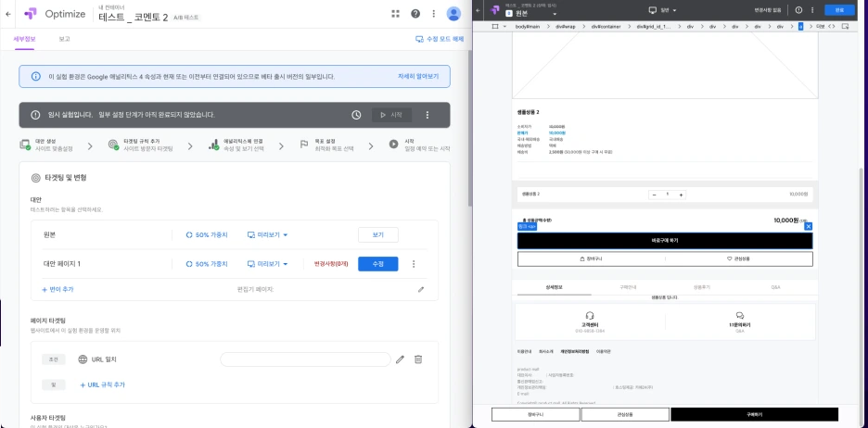This screenshot has width=868, height=428.
Task: Click 수정 모드 해제 link
Action: (440, 39)
